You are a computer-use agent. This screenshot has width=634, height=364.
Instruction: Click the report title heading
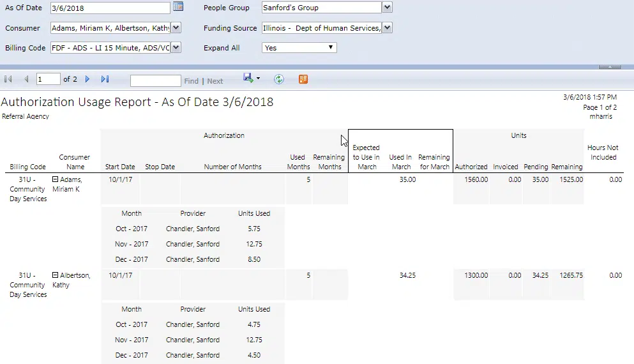pos(137,102)
